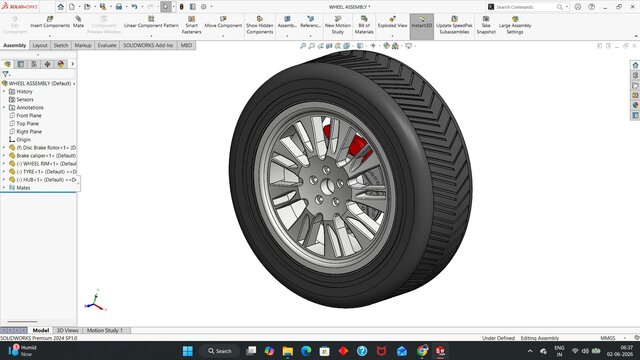The image size is (640, 360).
Task: Switch to the 3D Views tab
Action: [67, 330]
